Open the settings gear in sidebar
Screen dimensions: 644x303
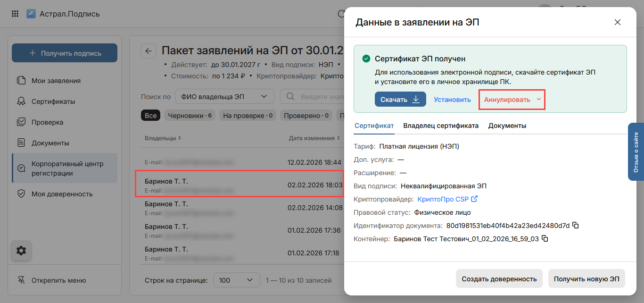click(x=21, y=251)
